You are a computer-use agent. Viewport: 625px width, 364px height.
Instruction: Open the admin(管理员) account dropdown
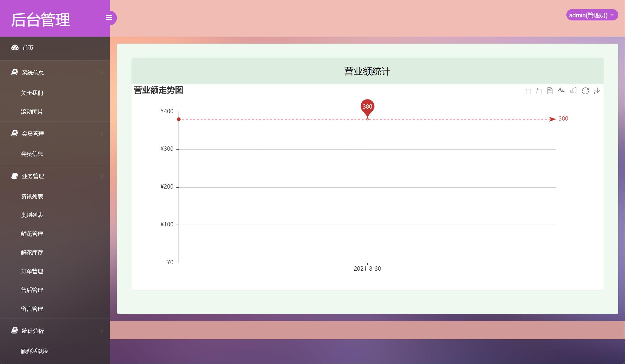[x=592, y=15]
